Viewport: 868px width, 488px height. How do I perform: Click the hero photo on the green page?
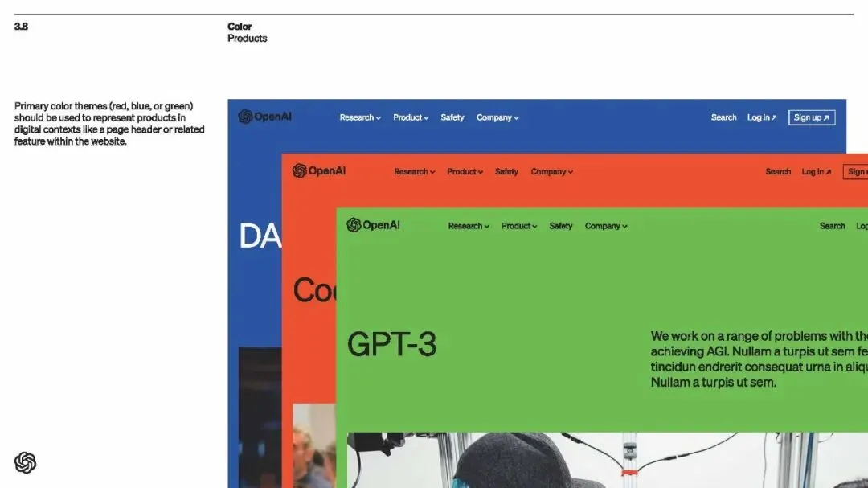tap(608, 461)
